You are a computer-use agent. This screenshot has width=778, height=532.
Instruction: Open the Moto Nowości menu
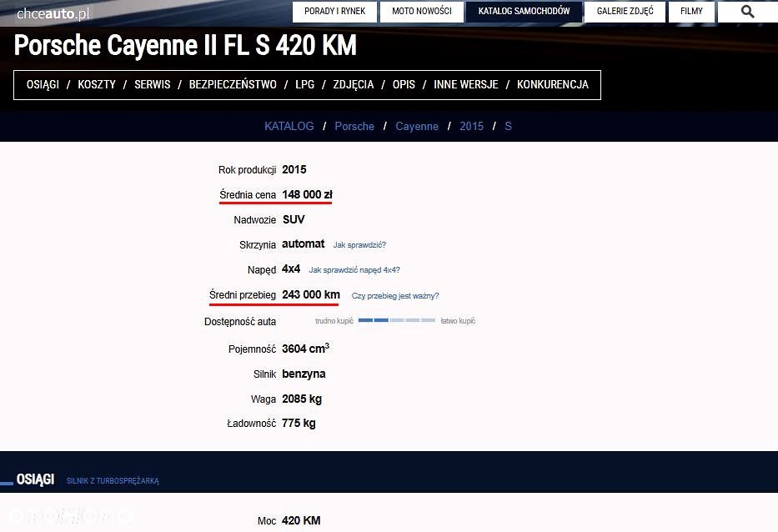point(422,11)
